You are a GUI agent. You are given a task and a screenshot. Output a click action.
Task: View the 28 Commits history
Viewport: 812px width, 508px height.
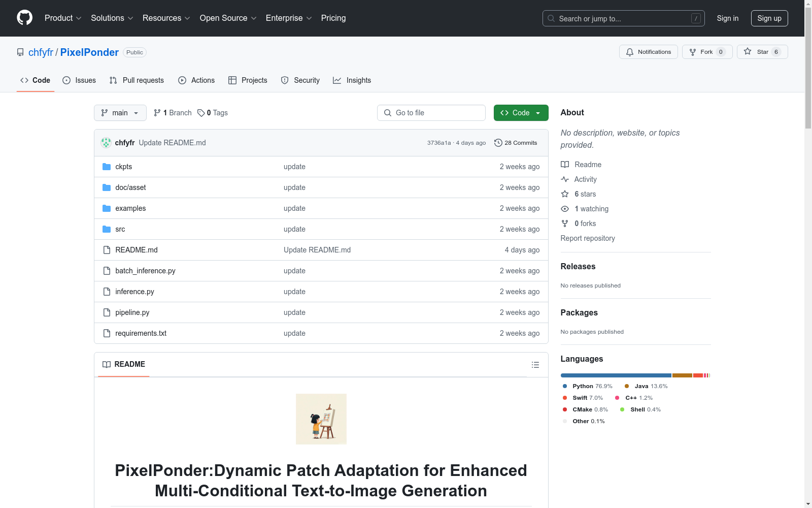tap(516, 143)
